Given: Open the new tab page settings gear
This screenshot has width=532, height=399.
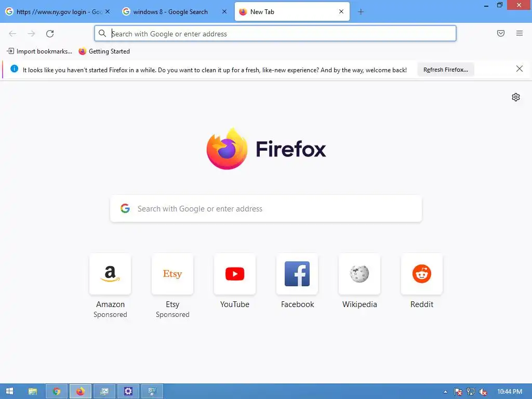Looking at the screenshot, I should pos(516,97).
